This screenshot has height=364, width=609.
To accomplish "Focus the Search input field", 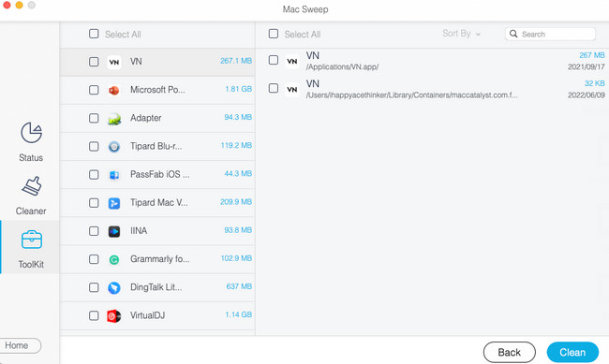I will point(550,34).
